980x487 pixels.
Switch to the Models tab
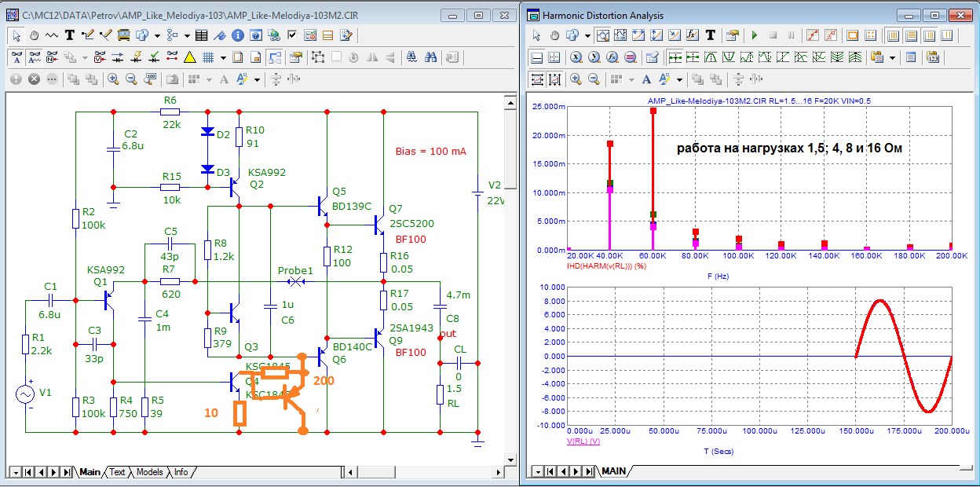(149, 472)
